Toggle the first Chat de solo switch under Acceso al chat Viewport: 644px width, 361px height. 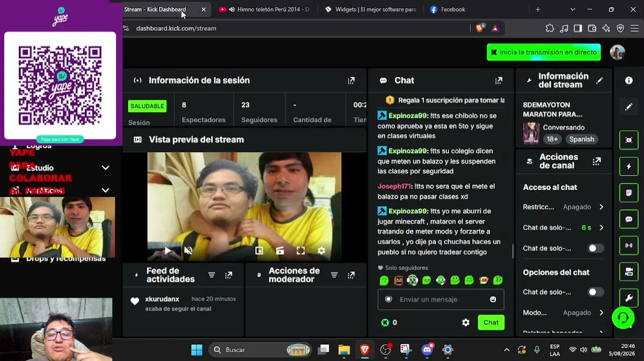point(595,248)
